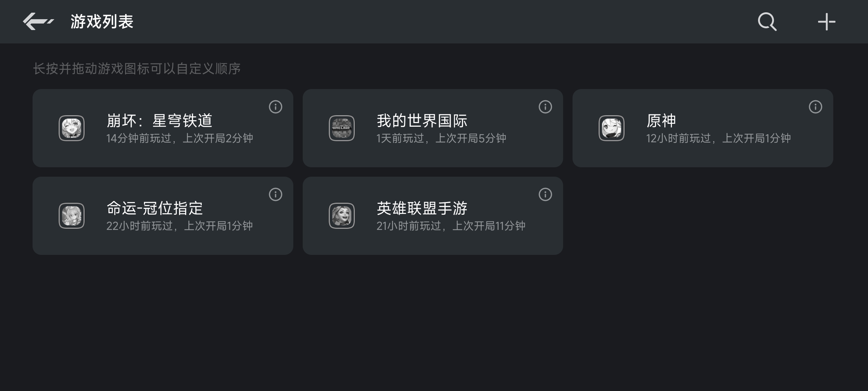Tap the 崩坏：星穹铁道 game icon
This screenshot has width=868, height=391.
72,128
